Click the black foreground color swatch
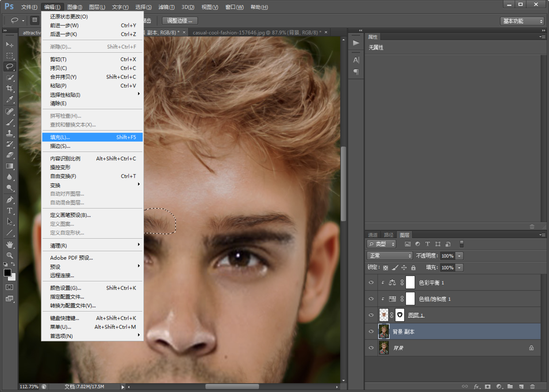The width and height of the screenshot is (549, 392). click(x=8, y=272)
